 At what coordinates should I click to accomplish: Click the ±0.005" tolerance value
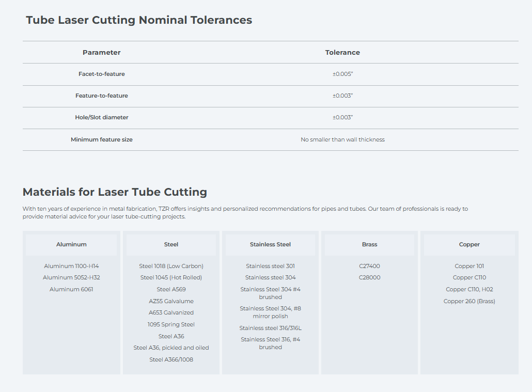(342, 74)
